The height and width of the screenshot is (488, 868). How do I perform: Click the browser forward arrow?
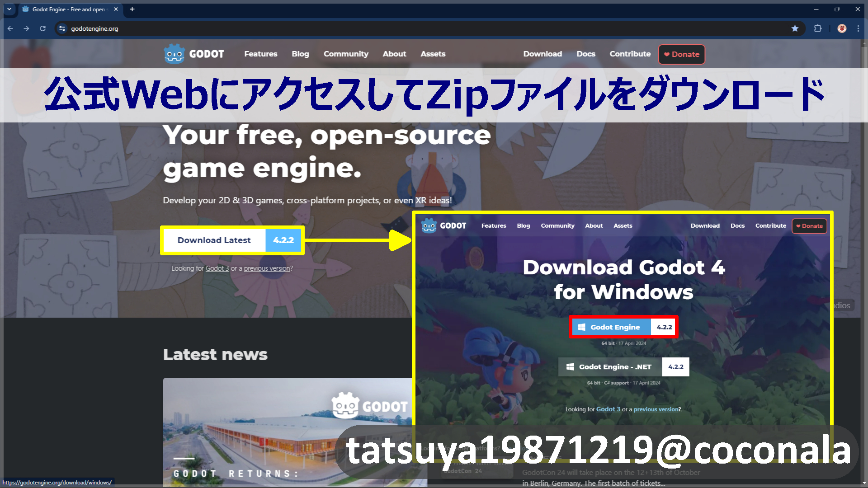click(x=26, y=28)
